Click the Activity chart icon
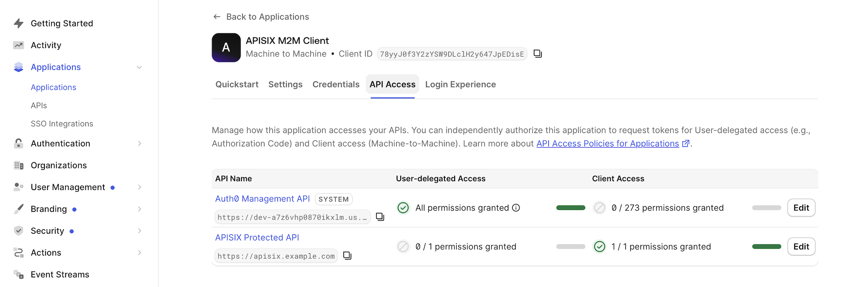The image size is (868, 287). pyautogui.click(x=18, y=45)
